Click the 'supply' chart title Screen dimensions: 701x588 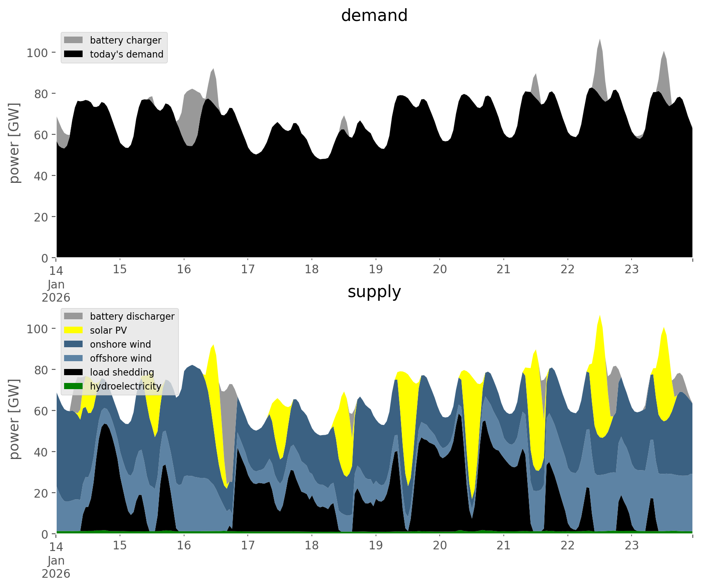[374, 292]
